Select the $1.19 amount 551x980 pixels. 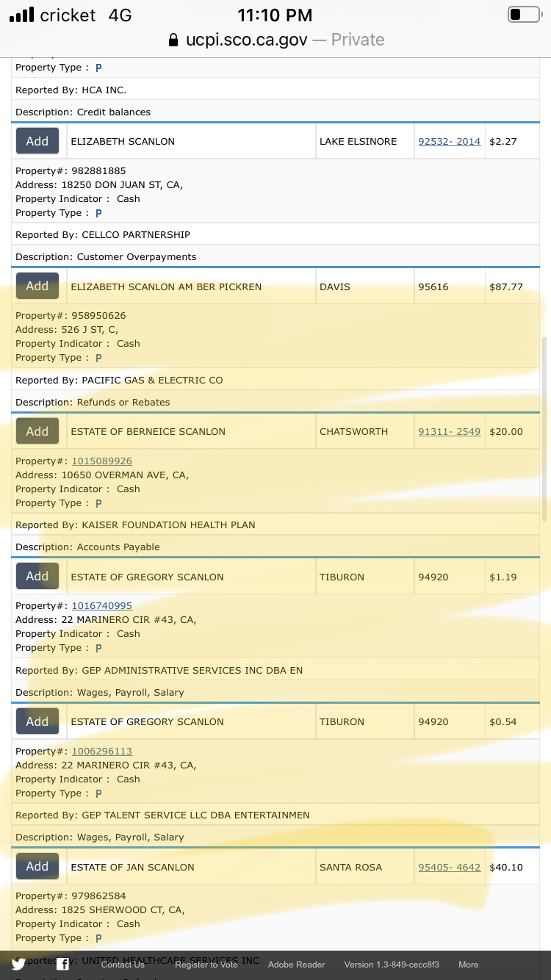(x=503, y=577)
